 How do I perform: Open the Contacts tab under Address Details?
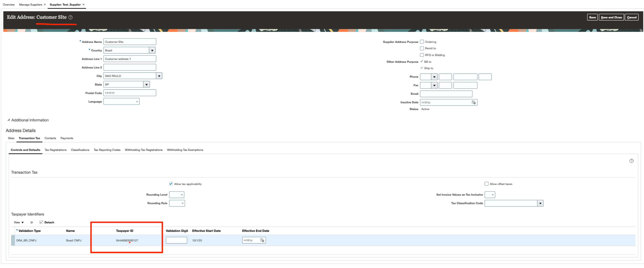tap(50, 138)
